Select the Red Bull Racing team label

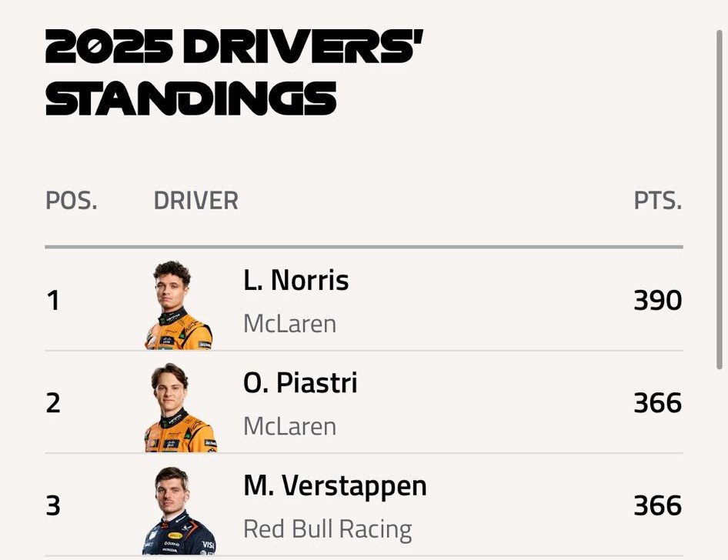(x=327, y=529)
